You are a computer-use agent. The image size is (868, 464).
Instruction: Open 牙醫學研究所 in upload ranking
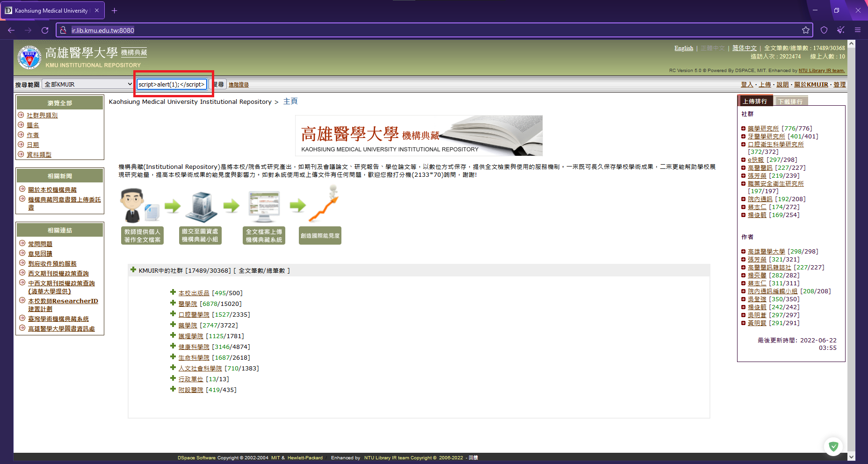(x=766, y=137)
